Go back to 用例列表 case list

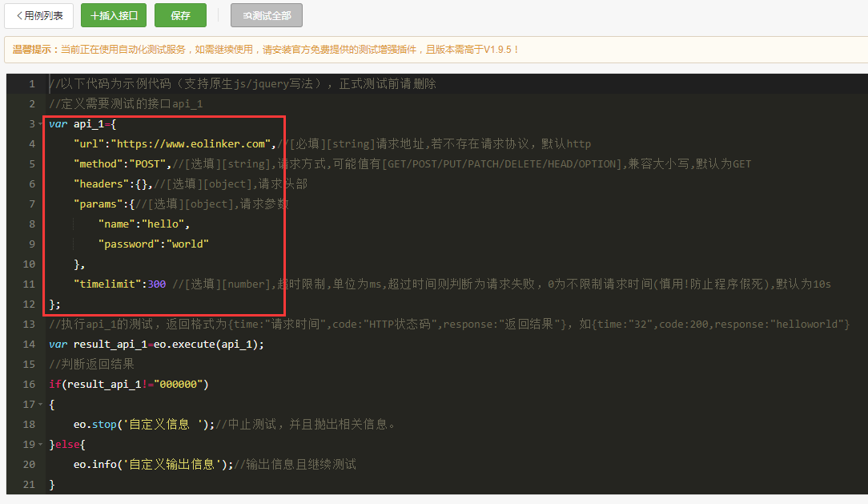[x=38, y=15]
